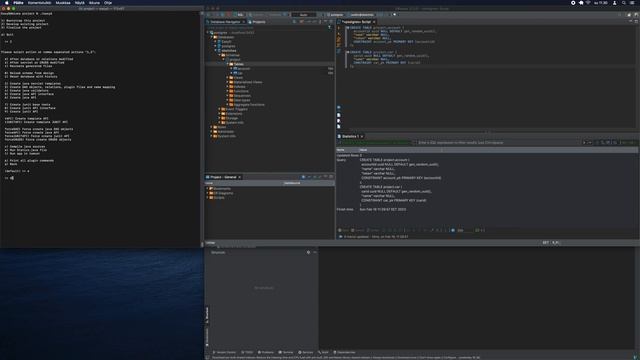Click the SQL editor toolbar button

[240, 15]
